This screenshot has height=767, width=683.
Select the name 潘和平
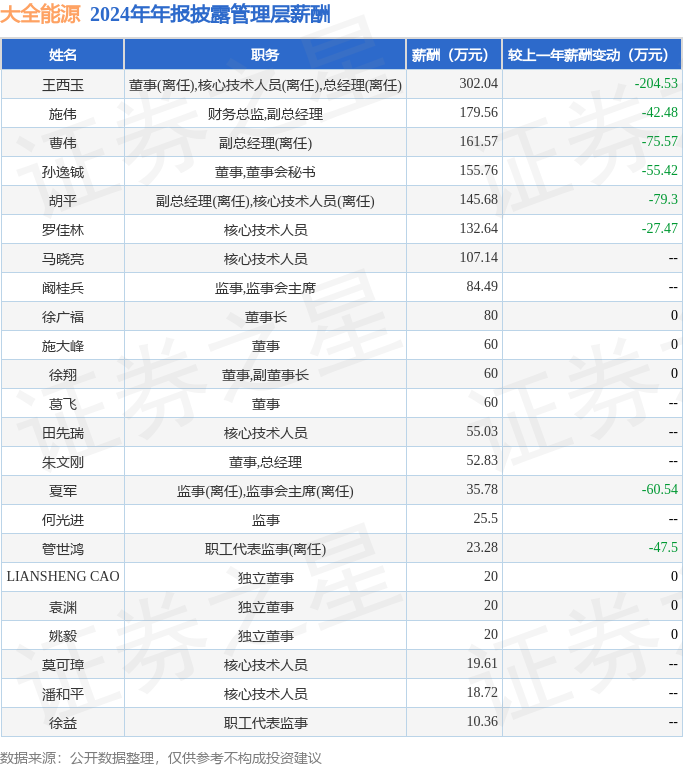tap(63, 694)
